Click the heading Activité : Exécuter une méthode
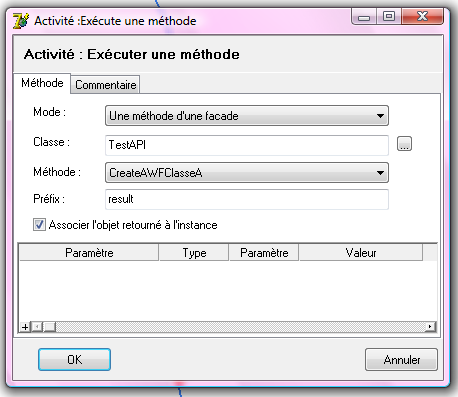The height and width of the screenshot is (397, 458). (132, 54)
